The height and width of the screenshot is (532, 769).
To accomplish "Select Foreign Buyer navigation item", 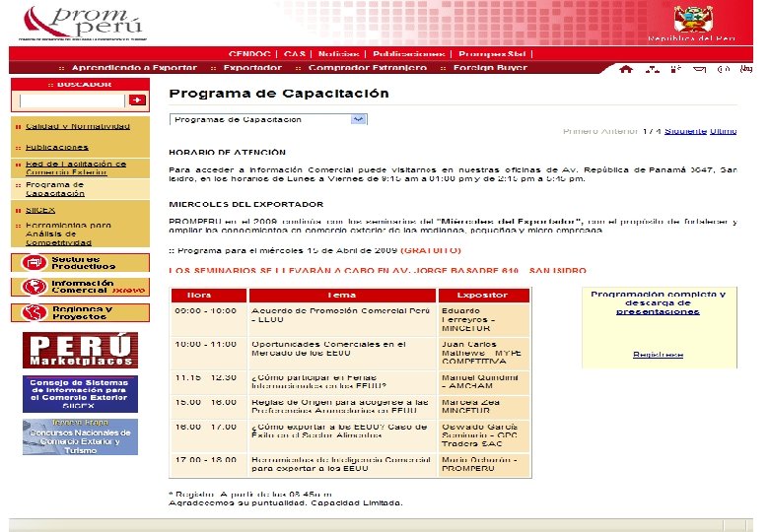I will pos(490,68).
